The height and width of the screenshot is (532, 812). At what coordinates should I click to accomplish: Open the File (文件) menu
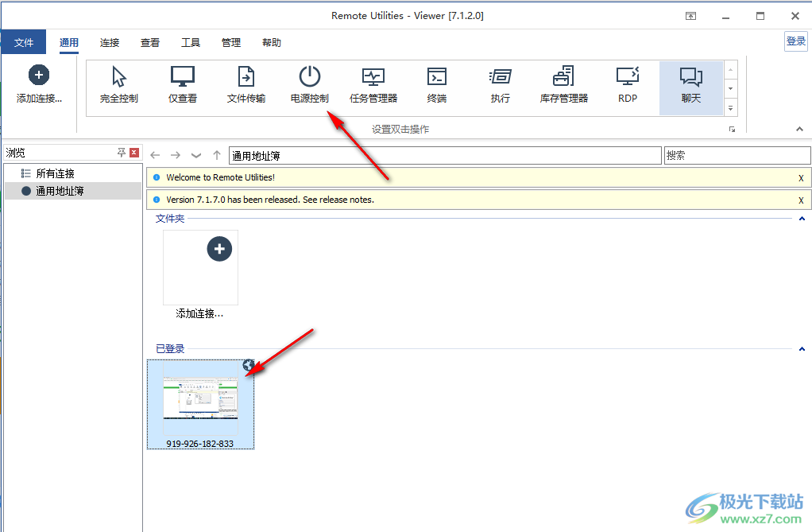point(24,42)
